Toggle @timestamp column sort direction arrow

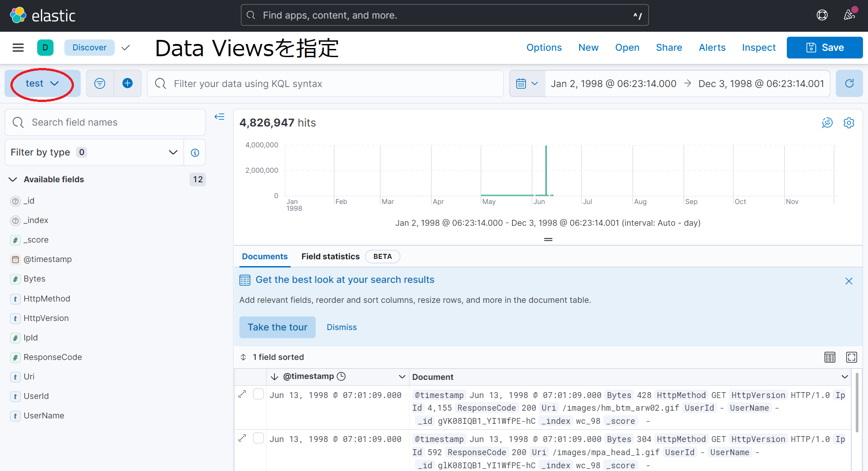274,377
